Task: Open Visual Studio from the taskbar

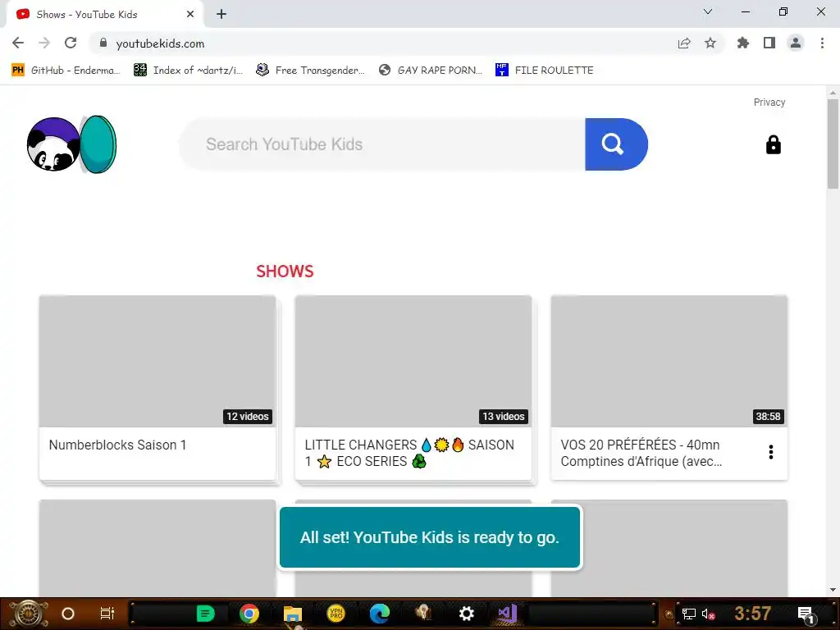Action: pyautogui.click(x=507, y=614)
